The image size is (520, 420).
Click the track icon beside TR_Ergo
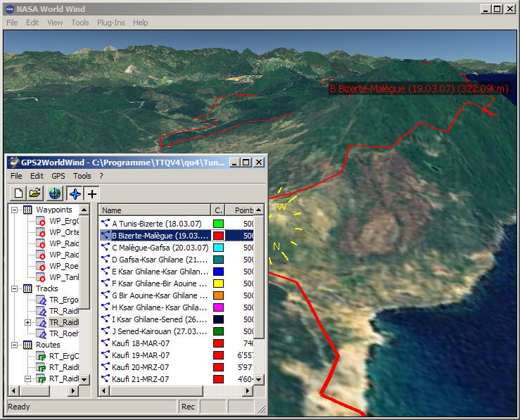pos(41,300)
